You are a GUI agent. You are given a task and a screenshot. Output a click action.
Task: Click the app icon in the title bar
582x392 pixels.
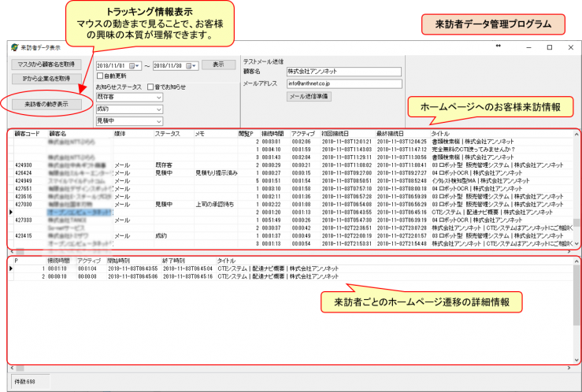pyautogui.click(x=14, y=47)
